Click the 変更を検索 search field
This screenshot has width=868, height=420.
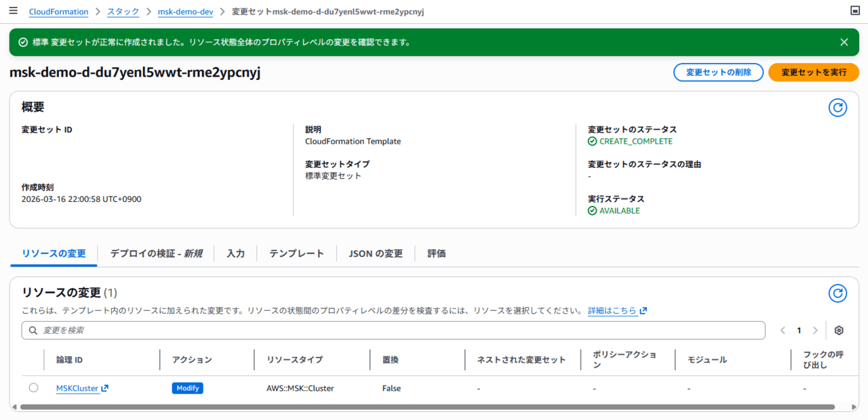[x=393, y=331]
